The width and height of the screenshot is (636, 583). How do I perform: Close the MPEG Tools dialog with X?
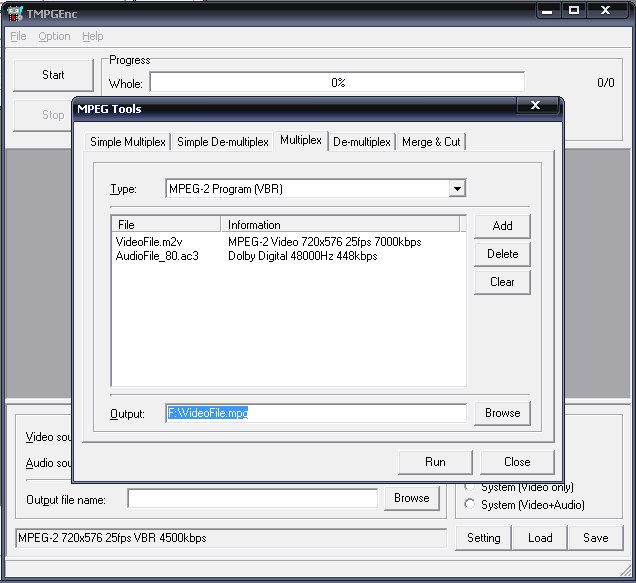[x=536, y=105]
